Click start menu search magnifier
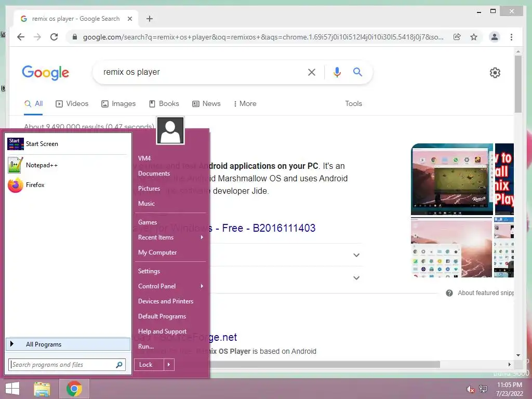Viewport: 532px width, 399px height. point(119,365)
